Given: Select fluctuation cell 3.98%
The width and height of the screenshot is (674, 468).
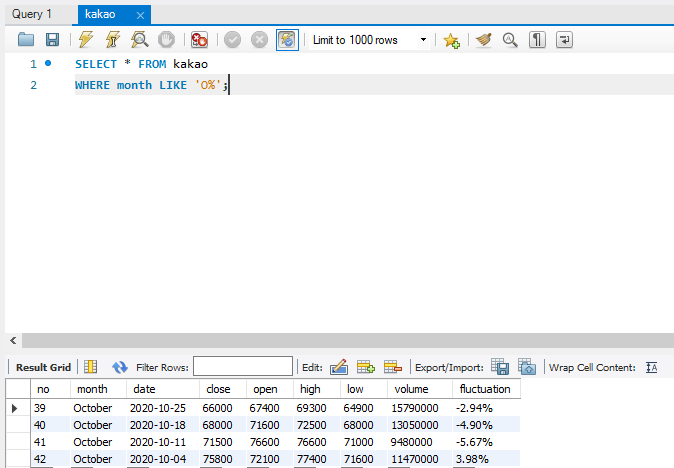Looking at the screenshot, I should click(x=486, y=459).
